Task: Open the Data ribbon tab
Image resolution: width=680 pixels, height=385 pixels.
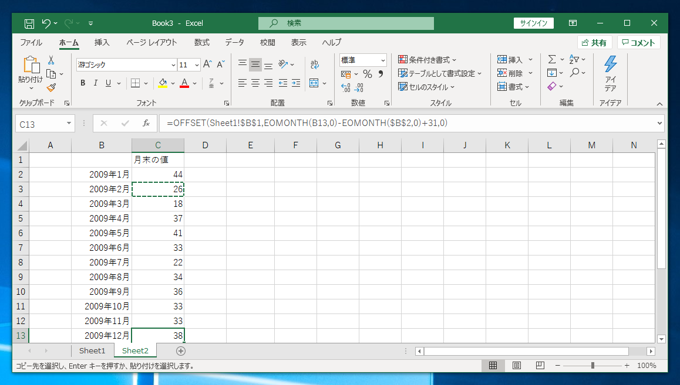Action: [x=235, y=42]
